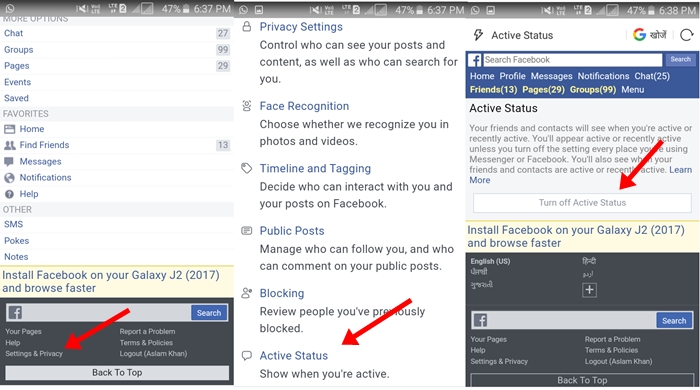Click Facebook logo in right footer search
This screenshot has height=390, width=700.
[x=480, y=320]
